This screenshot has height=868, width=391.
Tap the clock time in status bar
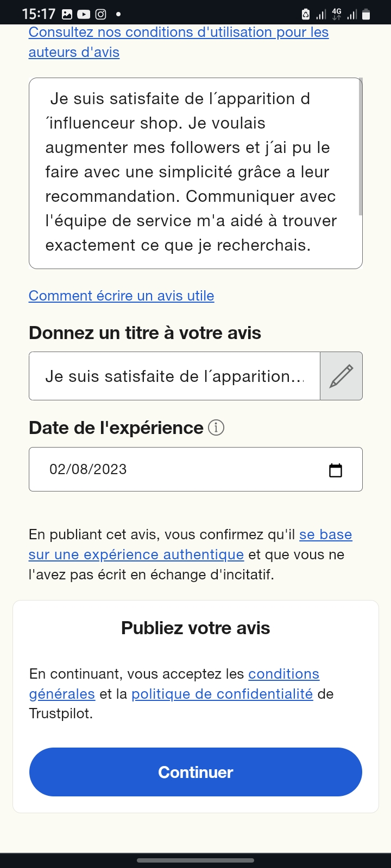coord(39,14)
